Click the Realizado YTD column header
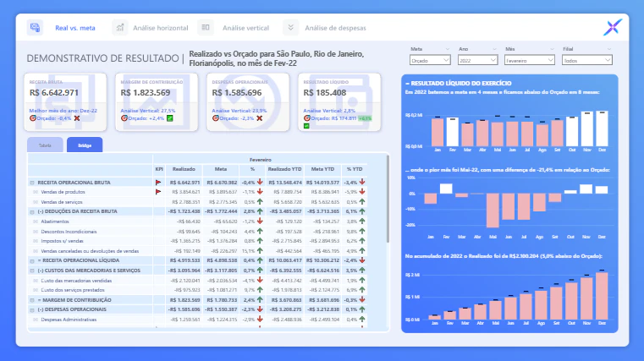644x361 pixels. pyautogui.click(x=284, y=169)
